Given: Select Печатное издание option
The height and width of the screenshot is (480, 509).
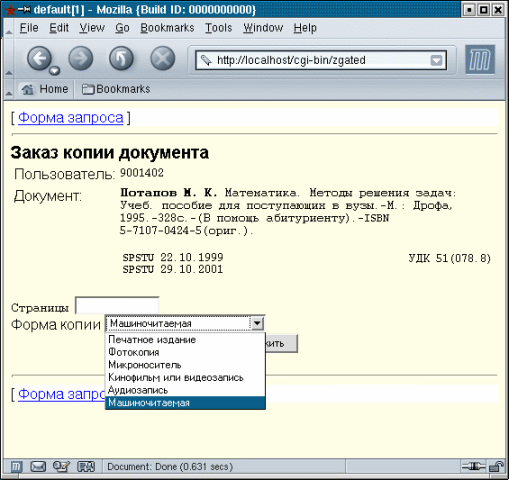Looking at the screenshot, I should tap(185, 340).
